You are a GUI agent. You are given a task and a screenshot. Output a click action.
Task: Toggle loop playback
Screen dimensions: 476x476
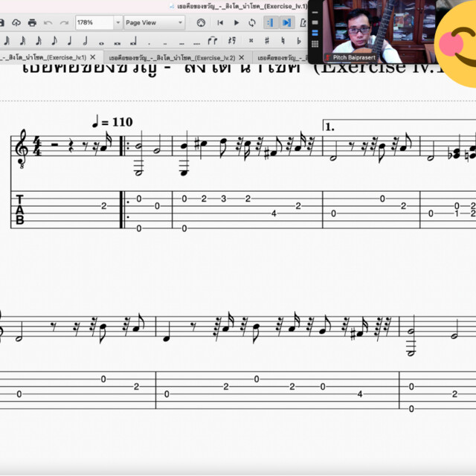[x=253, y=23]
